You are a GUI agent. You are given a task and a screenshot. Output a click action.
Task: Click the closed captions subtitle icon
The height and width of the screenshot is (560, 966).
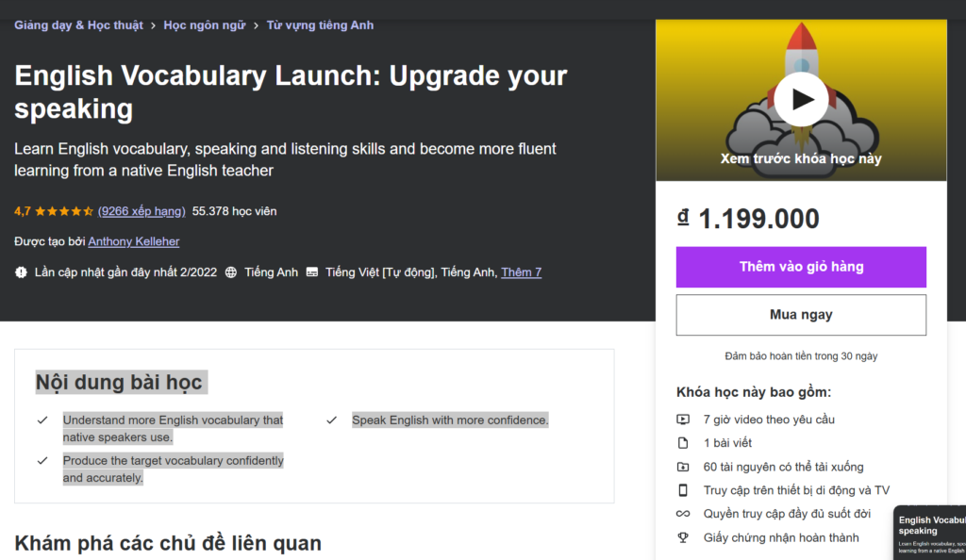pos(312,272)
